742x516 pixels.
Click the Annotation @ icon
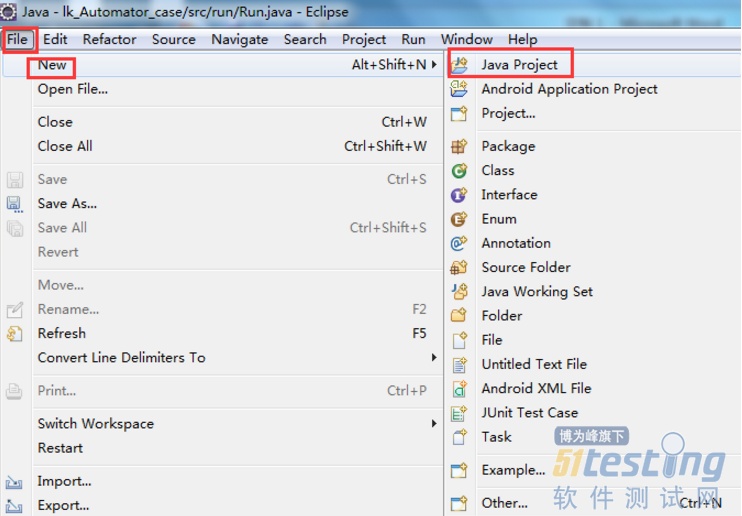(459, 243)
